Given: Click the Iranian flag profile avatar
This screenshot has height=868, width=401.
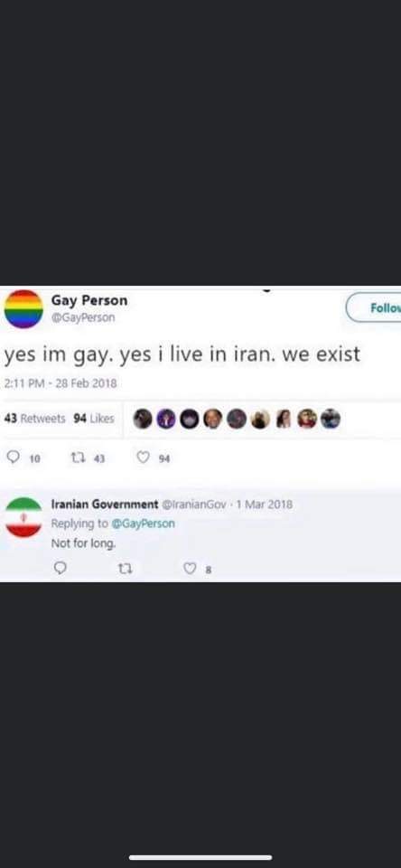Looking at the screenshot, I should [23, 517].
